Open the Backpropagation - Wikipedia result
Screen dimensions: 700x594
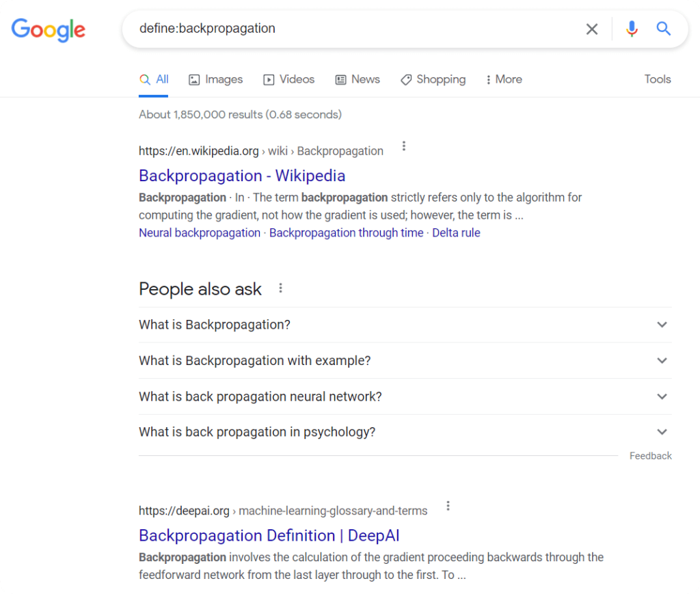pos(242,176)
